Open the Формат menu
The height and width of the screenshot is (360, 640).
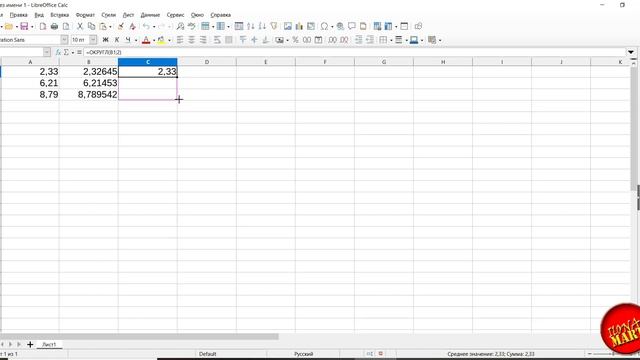(85, 15)
